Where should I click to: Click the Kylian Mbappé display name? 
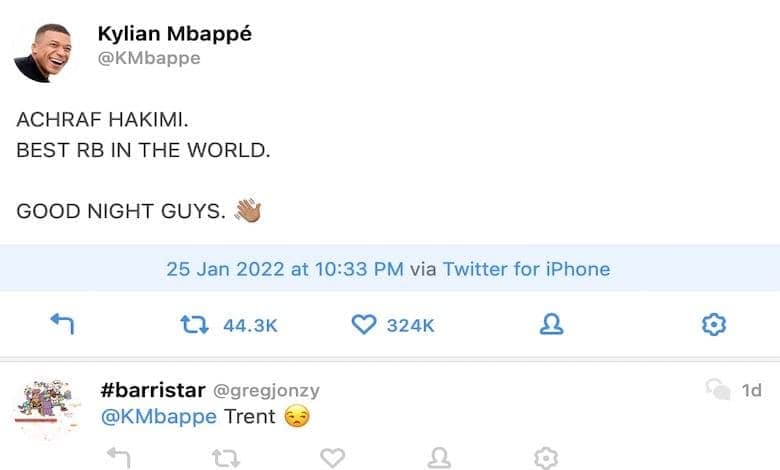point(175,33)
